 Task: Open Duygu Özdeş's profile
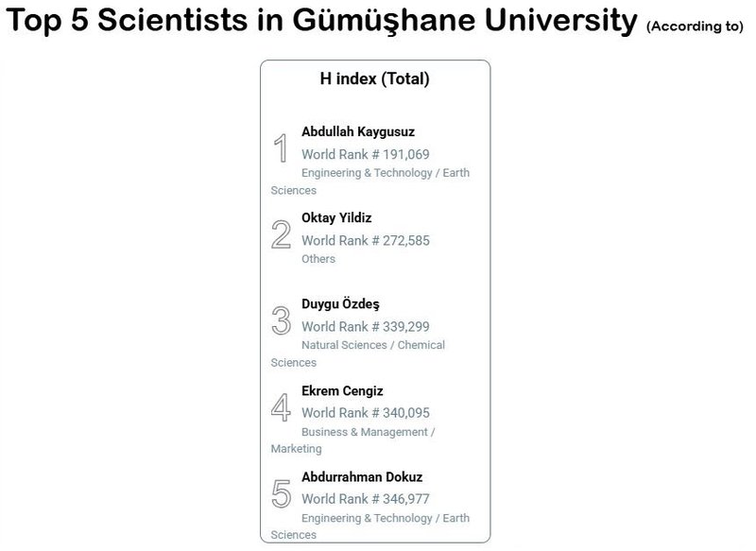[340, 304]
